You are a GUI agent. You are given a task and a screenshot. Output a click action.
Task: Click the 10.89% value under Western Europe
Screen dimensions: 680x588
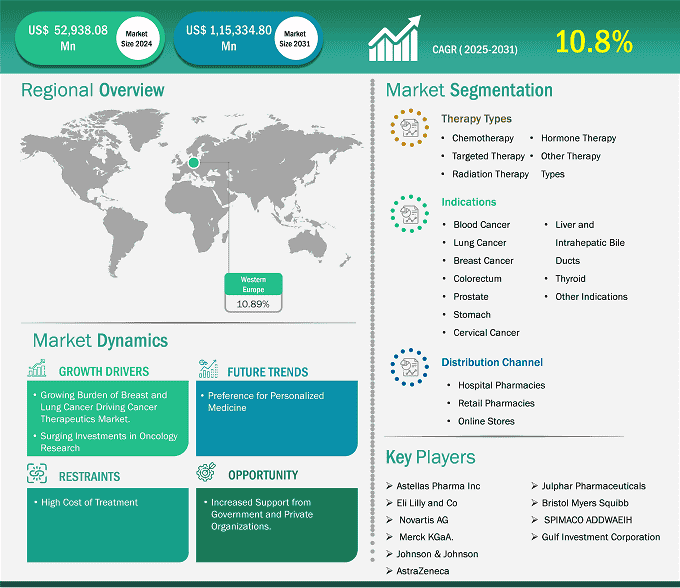coord(253,304)
